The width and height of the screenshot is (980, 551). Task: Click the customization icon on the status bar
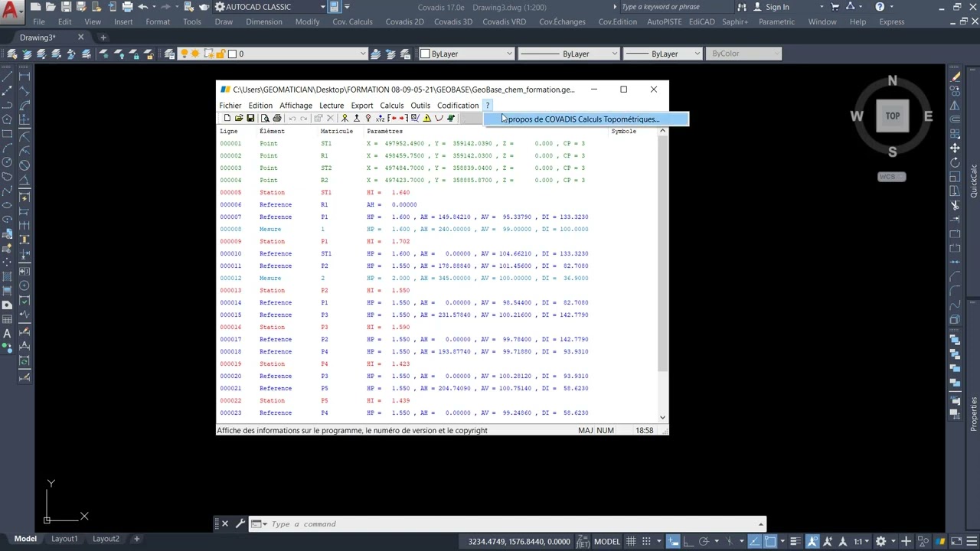pyautogui.click(x=971, y=541)
